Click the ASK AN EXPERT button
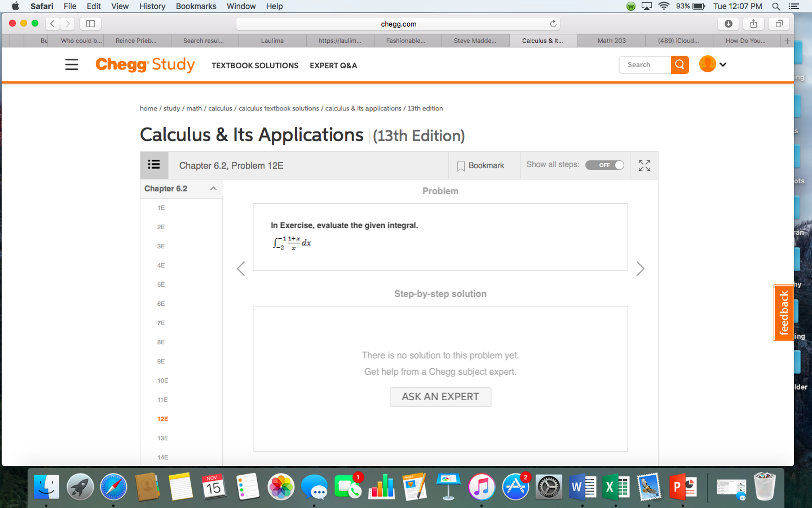 click(x=440, y=396)
